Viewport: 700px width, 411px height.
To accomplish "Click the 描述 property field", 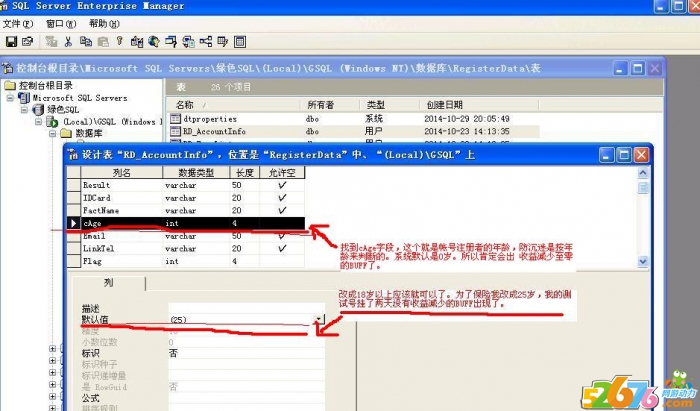I will click(x=246, y=308).
